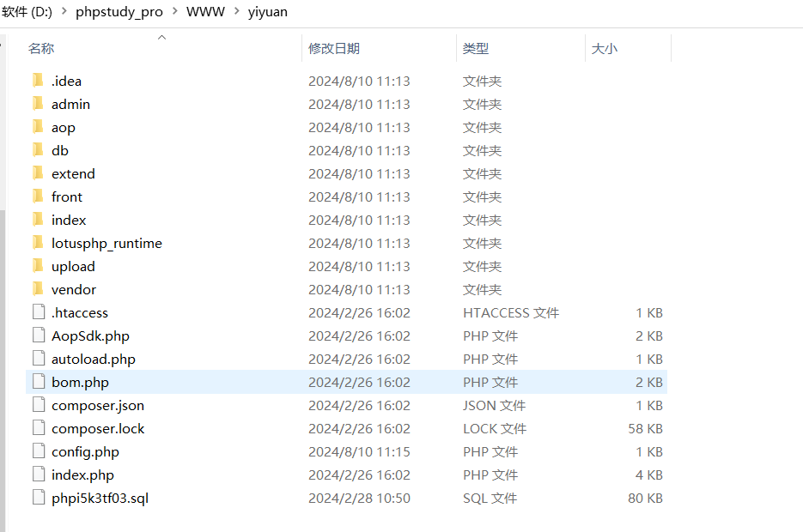This screenshot has width=803, height=532.
Task: Select the folder name upload
Action: pyautogui.click(x=73, y=267)
